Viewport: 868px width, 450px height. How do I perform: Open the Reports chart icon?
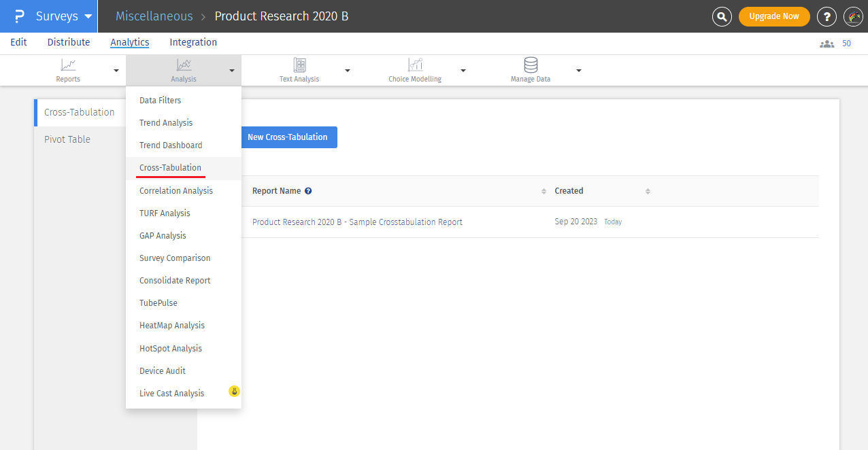click(x=68, y=65)
